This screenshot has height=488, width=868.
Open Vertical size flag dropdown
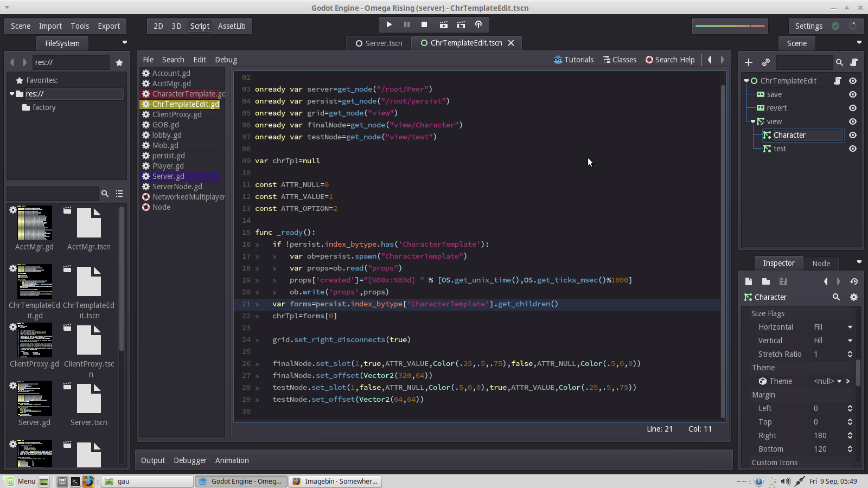(x=850, y=341)
